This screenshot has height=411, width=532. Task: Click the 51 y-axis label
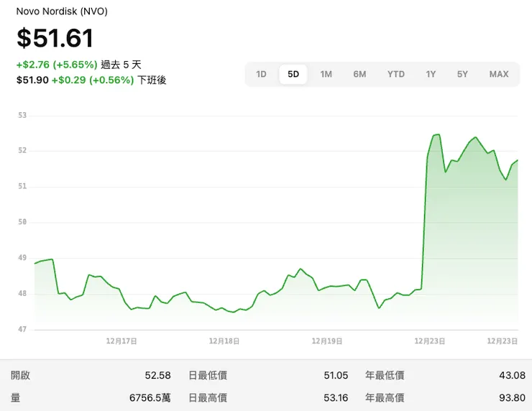pos(22,186)
